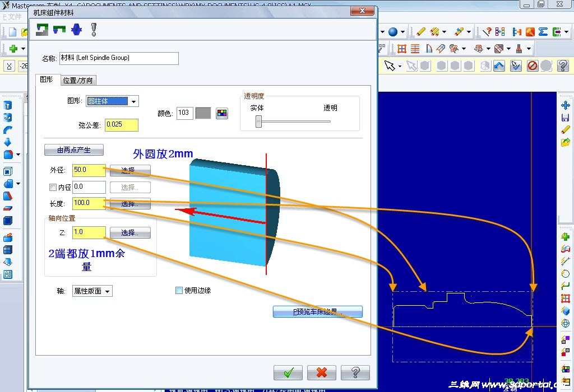Click the save diskette icon on right toolbar
Image resolution: width=574 pixels, height=392 pixels.
pos(565,118)
